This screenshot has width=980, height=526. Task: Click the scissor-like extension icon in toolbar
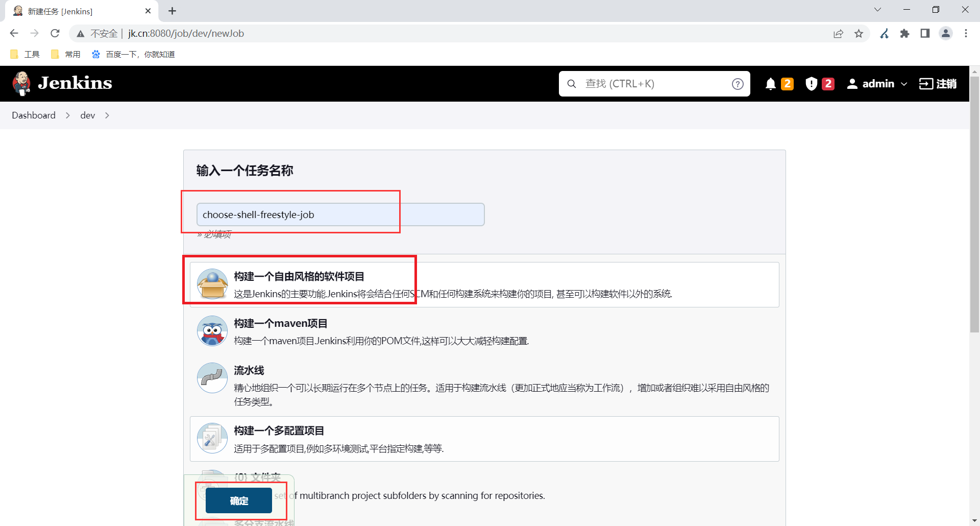point(885,34)
